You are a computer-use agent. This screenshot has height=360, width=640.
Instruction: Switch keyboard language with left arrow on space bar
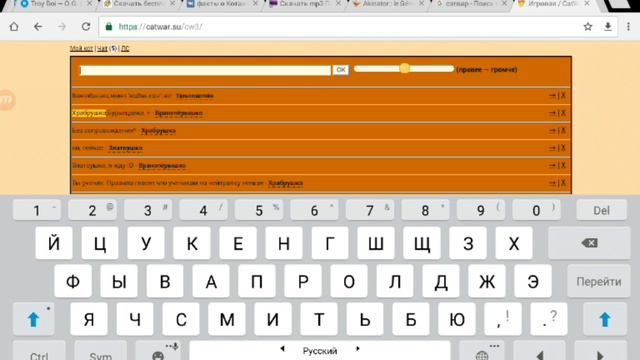click(282, 349)
